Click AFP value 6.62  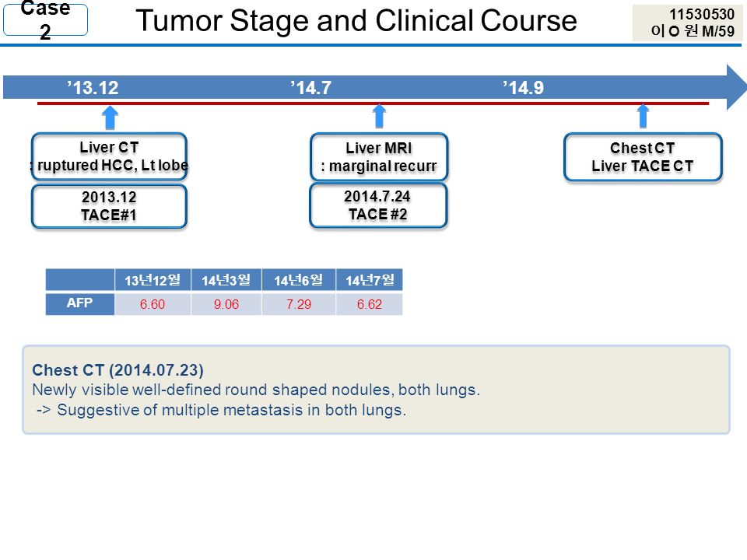pos(370,304)
